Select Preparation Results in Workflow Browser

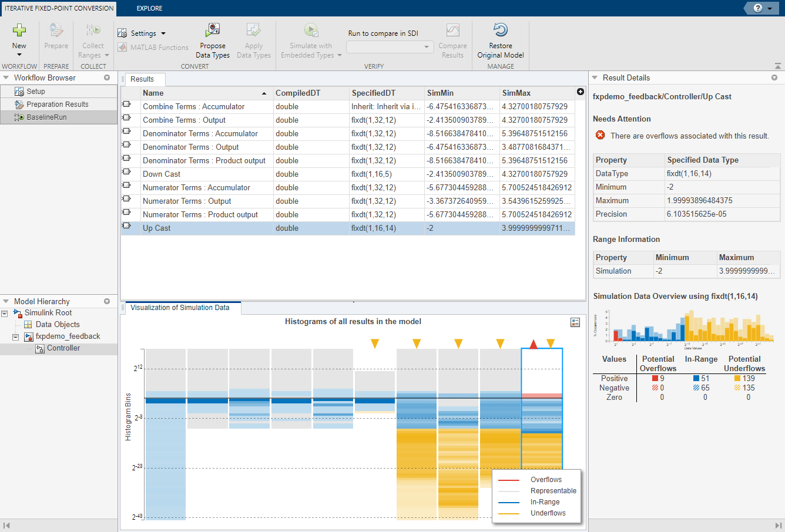click(x=59, y=105)
